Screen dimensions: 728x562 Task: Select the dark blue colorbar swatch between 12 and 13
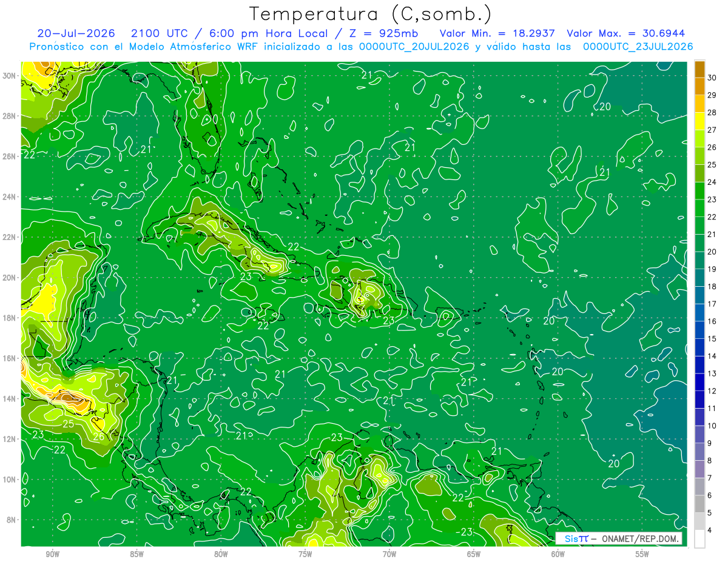click(699, 382)
